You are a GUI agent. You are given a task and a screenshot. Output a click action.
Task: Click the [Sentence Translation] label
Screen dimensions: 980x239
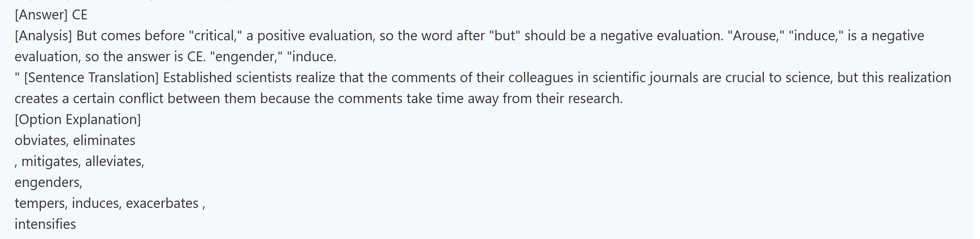[x=91, y=77]
